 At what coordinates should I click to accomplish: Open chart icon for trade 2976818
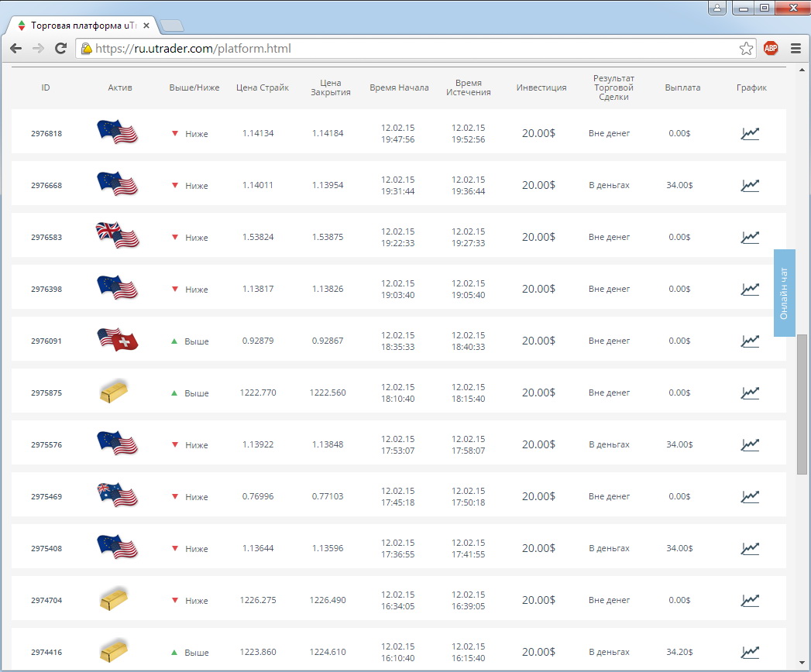coord(750,133)
